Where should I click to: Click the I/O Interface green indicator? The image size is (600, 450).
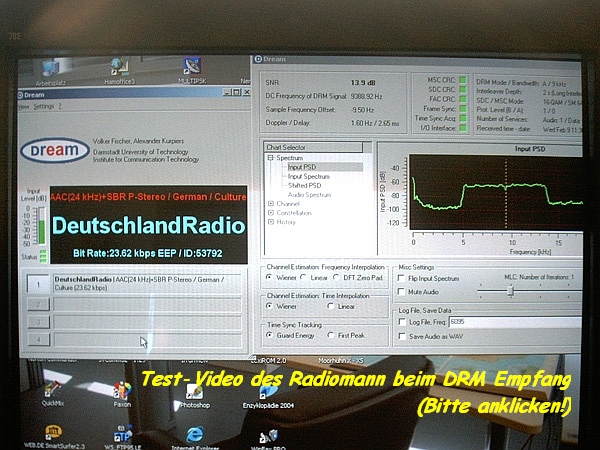[463, 128]
